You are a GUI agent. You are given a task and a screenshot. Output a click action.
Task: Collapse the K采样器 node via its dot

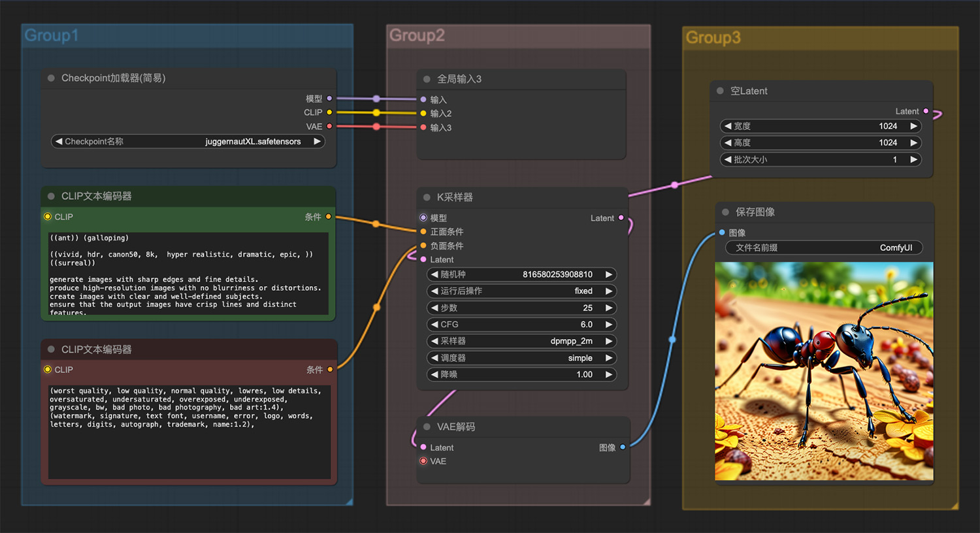(427, 197)
